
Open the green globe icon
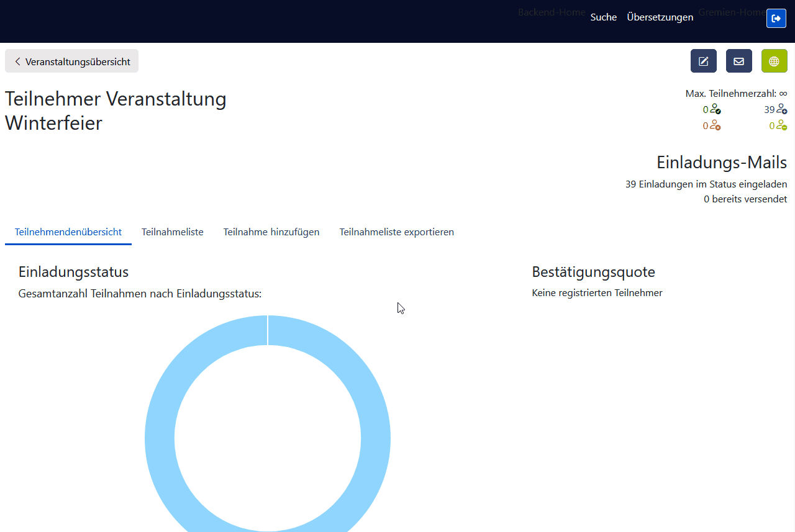774,61
